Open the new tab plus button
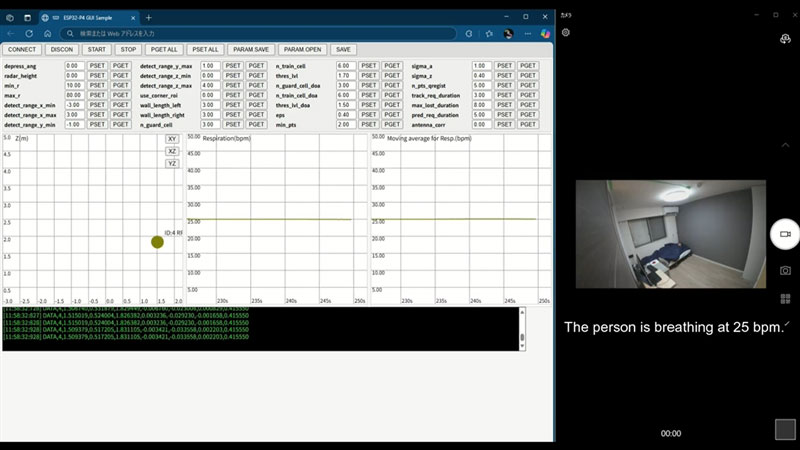This screenshot has height=450, width=800. pos(149,17)
